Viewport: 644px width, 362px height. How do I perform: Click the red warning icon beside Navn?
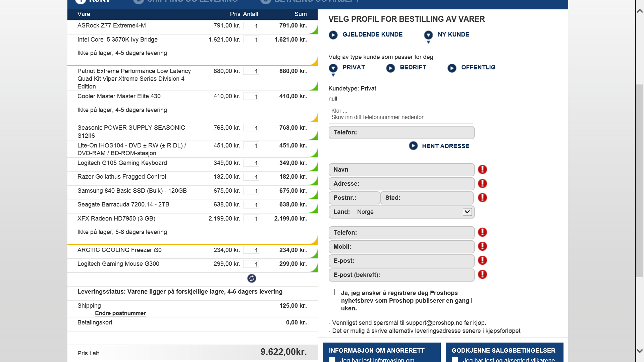[x=482, y=170]
